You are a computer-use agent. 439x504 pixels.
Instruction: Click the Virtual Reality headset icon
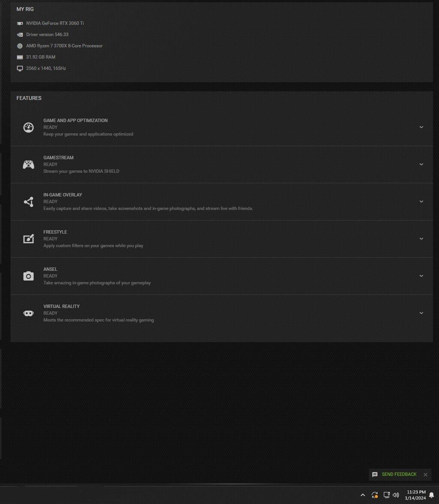coord(29,313)
